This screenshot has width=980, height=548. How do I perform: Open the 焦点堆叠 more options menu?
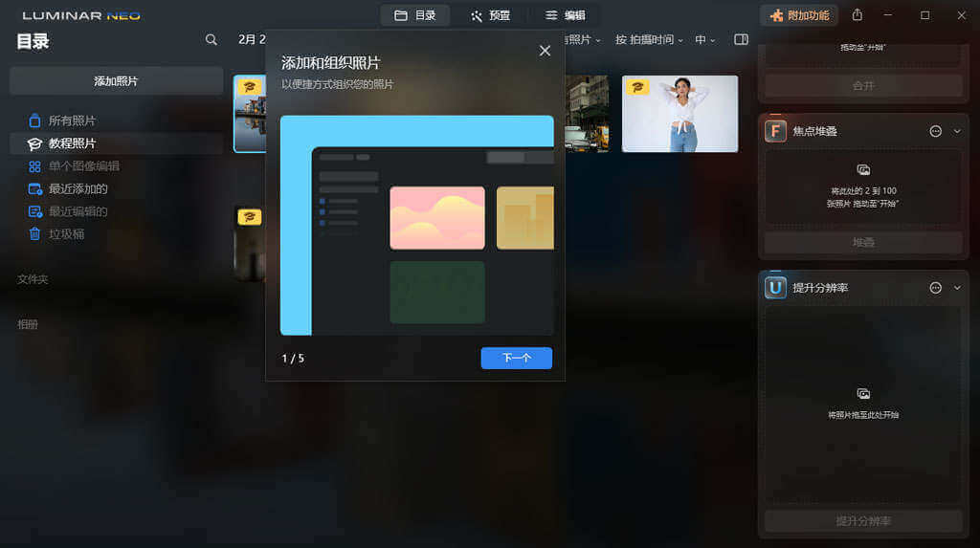point(936,131)
